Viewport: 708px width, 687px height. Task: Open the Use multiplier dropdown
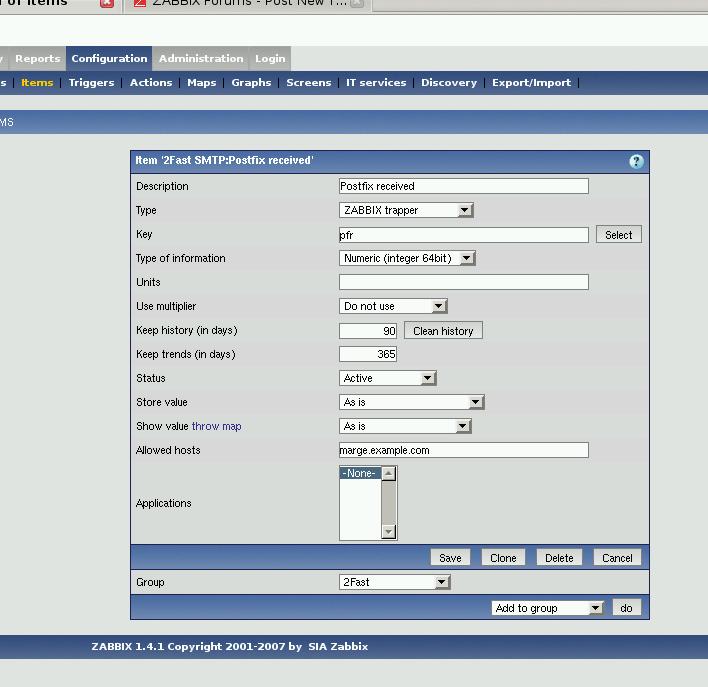pyautogui.click(x=393, y=306)
